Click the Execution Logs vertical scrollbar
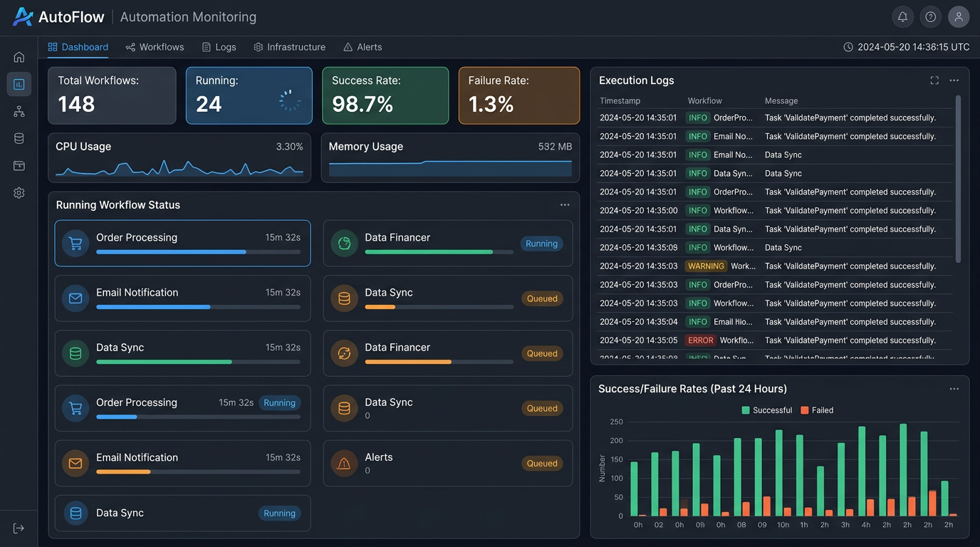 [x=958, y=178]
